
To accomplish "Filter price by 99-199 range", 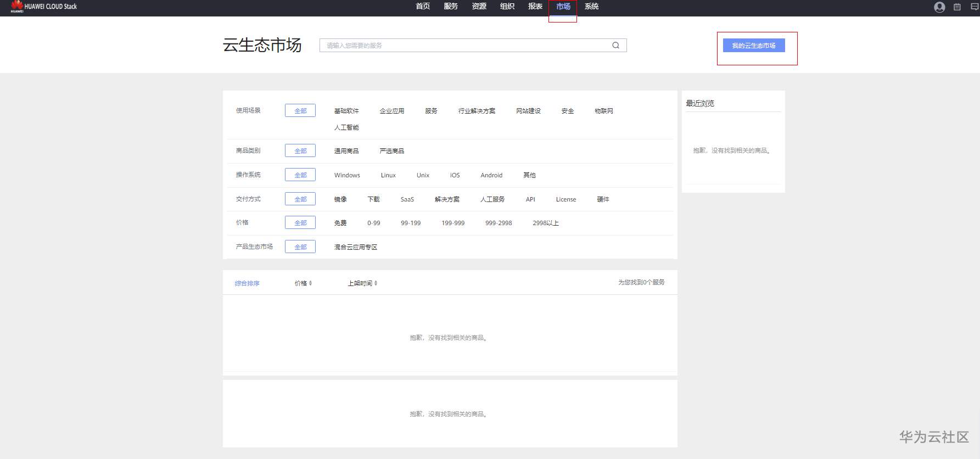I will pyautogui.click(x=411, y=223).
